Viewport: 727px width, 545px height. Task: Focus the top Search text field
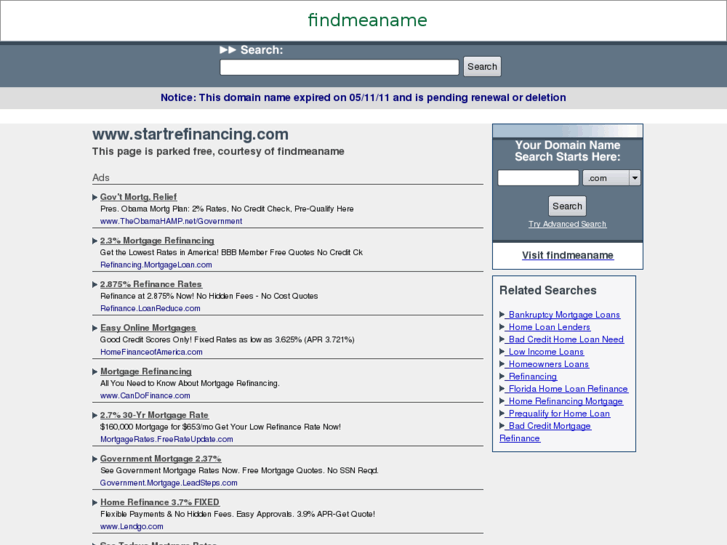tap(339, 67)
